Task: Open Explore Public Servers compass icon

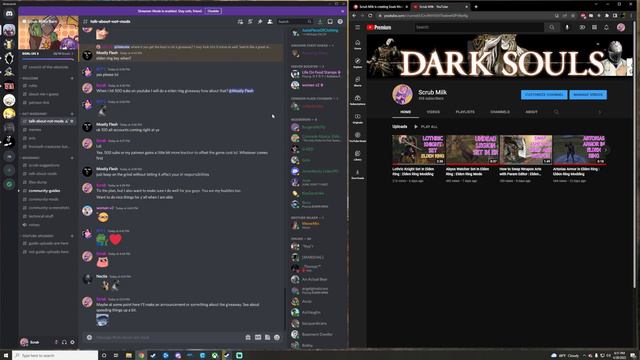Action: point(9,184)
